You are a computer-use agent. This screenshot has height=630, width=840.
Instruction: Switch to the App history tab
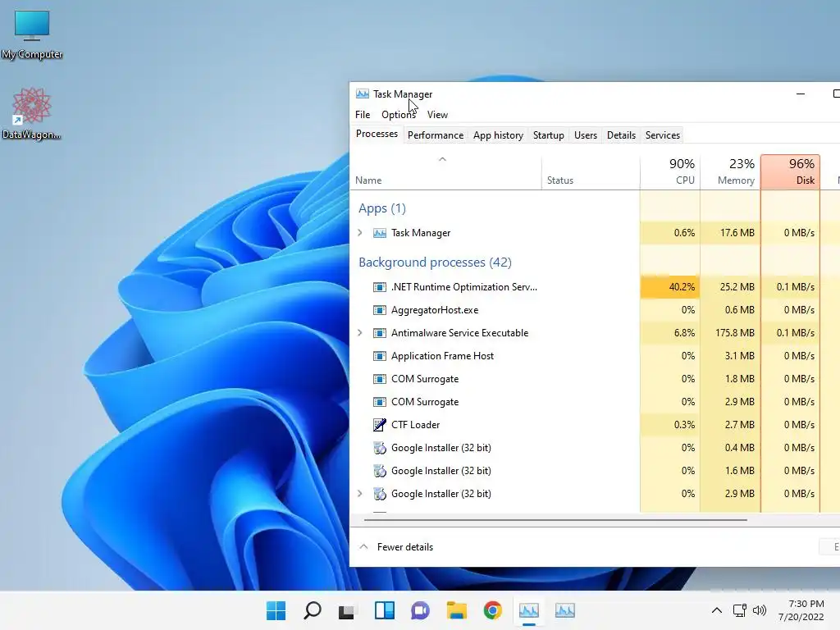pyautogui.click(x=498, y=135)
